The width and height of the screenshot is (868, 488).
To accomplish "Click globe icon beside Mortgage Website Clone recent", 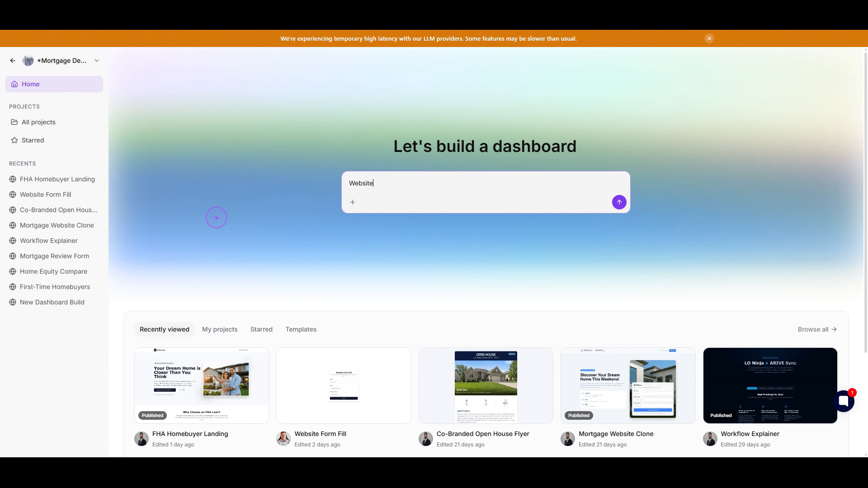I will pyautogui.click(x=13, y=225).
